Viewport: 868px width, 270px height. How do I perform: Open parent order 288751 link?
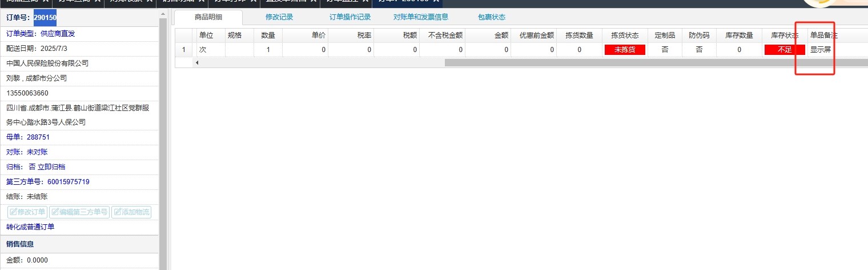tap(38, 137)
